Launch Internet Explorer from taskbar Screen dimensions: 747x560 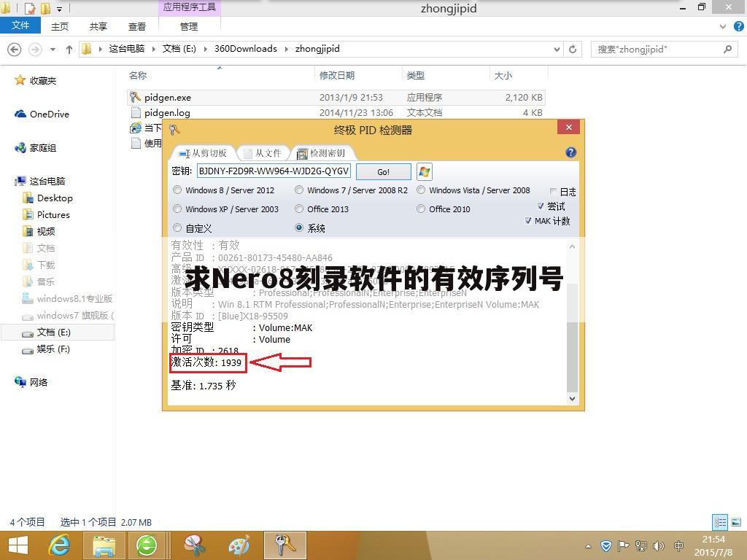point(59,545)
